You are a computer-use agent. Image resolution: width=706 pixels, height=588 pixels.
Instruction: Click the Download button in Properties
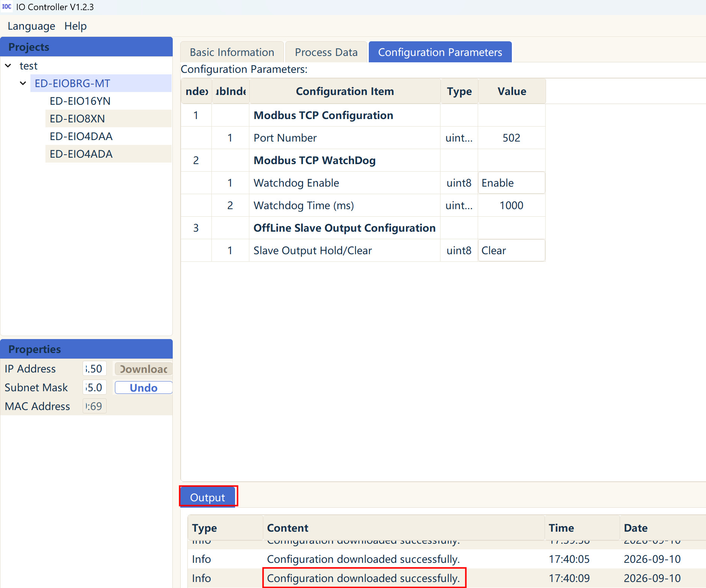[143, 369]
